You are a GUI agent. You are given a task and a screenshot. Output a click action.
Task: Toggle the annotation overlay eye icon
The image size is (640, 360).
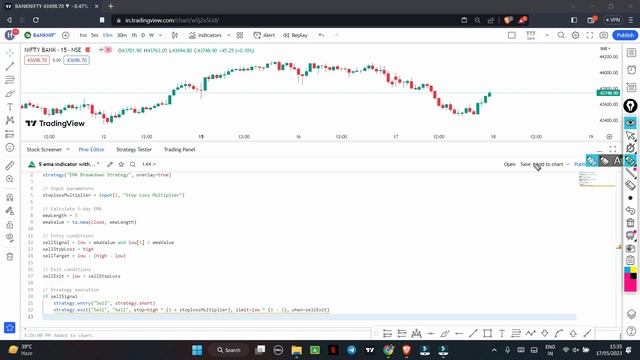[631, 122]
